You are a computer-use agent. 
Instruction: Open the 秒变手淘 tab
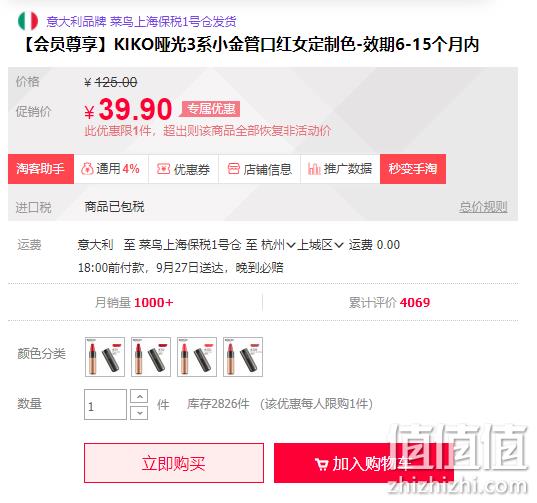413,169
